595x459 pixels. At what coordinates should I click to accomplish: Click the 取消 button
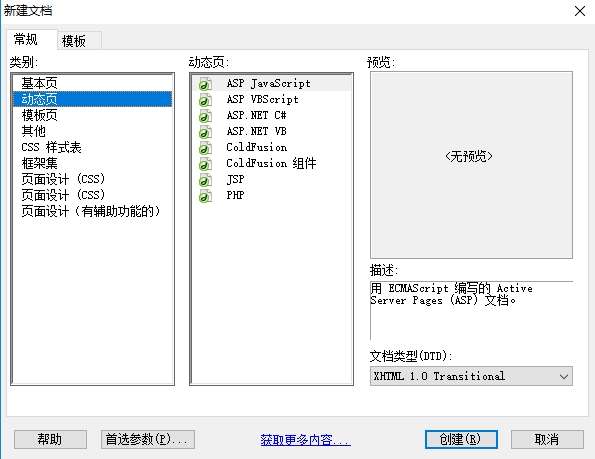pyautogui.click(x=547, y=439)
